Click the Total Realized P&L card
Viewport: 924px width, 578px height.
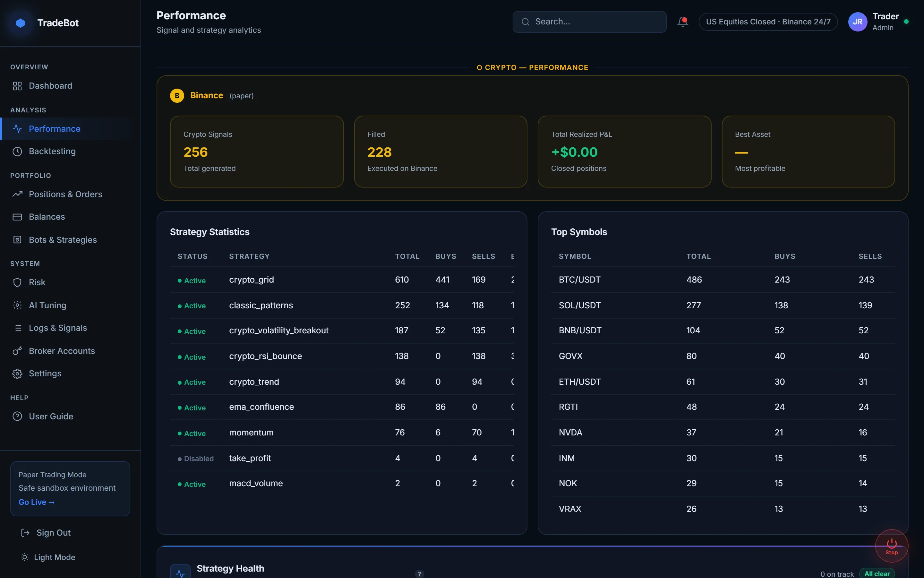pos(624,151)
